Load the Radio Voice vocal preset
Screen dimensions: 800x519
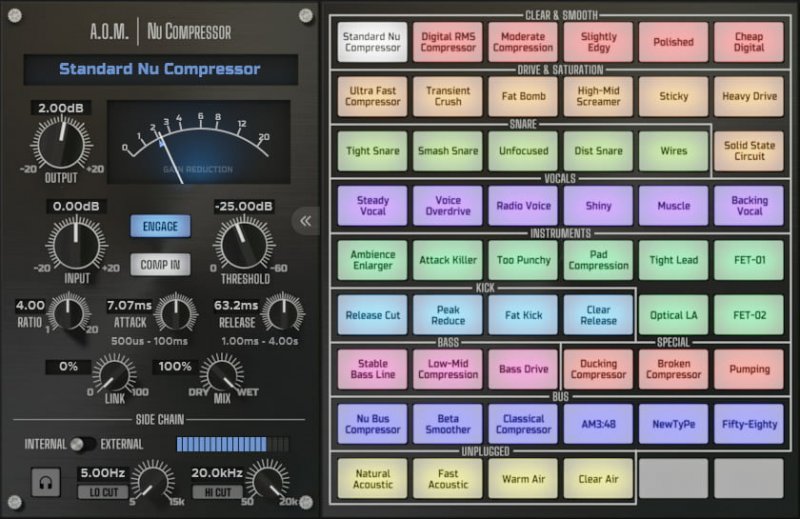tap(523, 206)
